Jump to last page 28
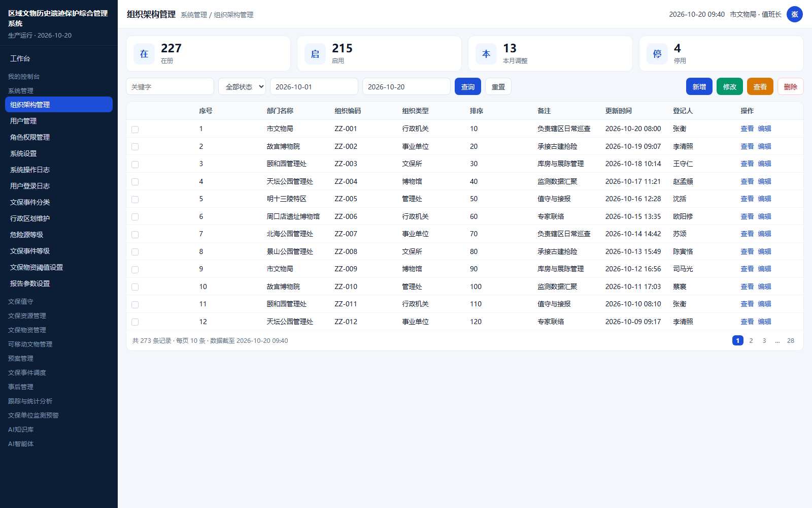812x508 pixels. pyautogui.click(x=791, y=340)
